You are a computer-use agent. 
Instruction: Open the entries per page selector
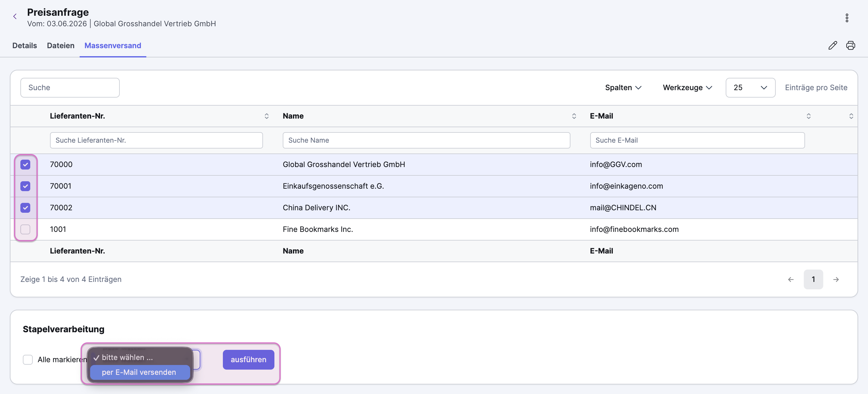(750, 88)
